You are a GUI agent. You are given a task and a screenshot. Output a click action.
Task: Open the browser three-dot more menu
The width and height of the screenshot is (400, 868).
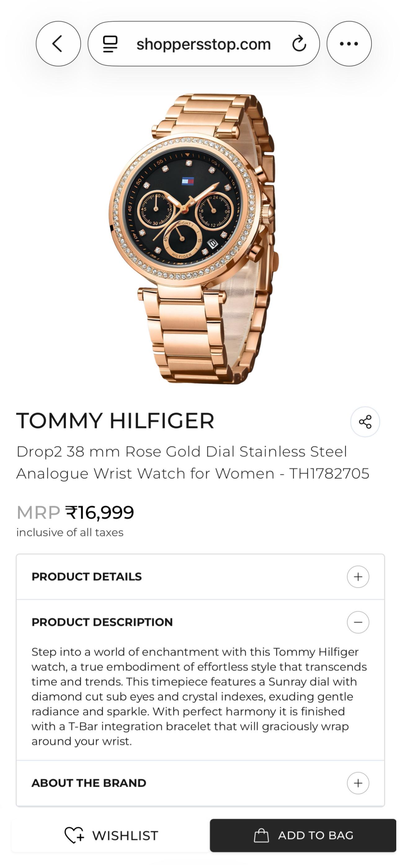coord(349,44)
